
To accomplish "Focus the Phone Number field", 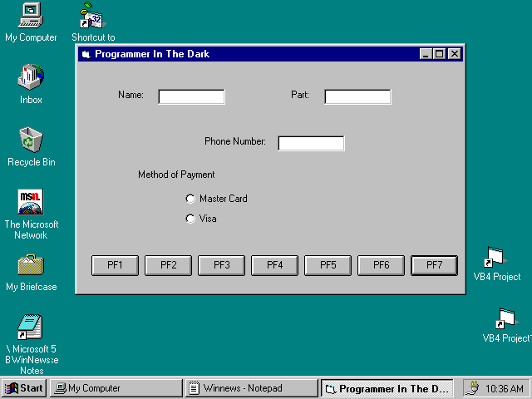I will point(311,143).
